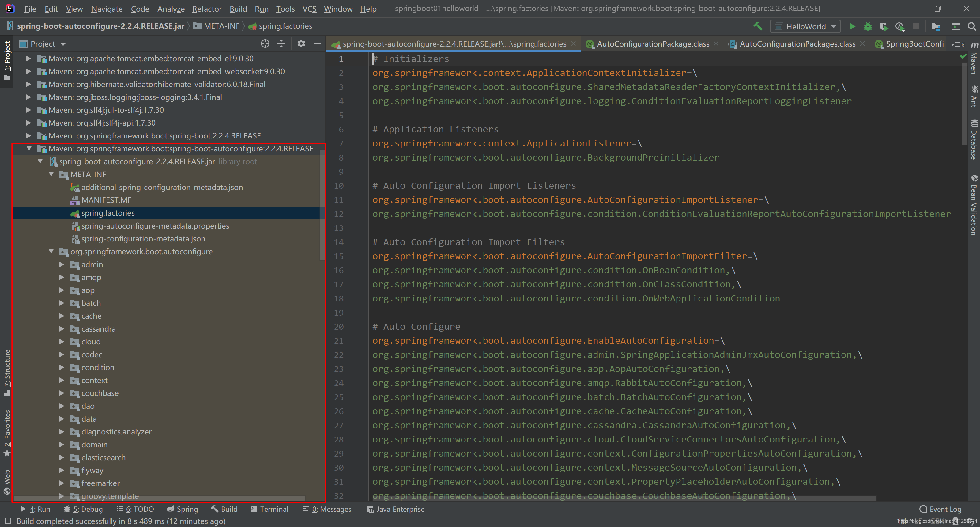Click the Debug bug icon in toolbar
This screenshot has width=980, height=527.
click(867, 26)
